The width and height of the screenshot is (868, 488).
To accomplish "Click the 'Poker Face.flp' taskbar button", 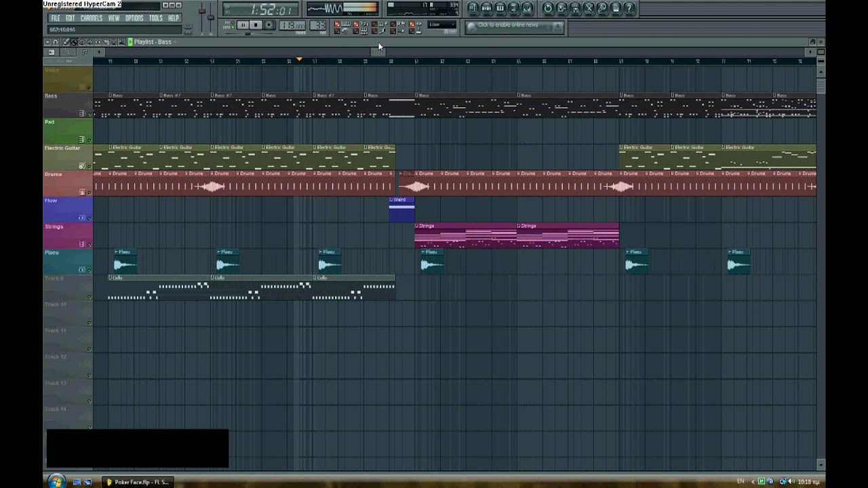I will [138, 482].
